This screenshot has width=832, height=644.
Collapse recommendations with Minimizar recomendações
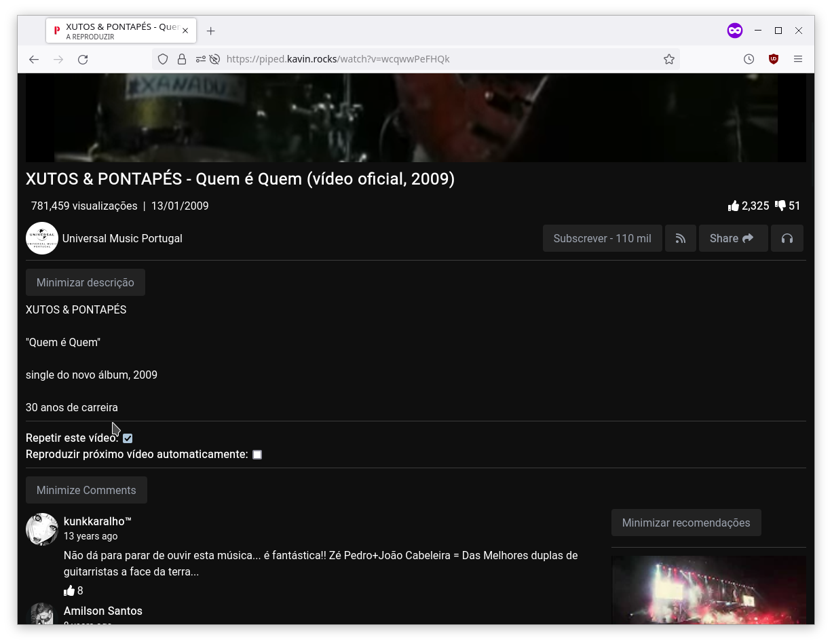[x=686, y=523]
